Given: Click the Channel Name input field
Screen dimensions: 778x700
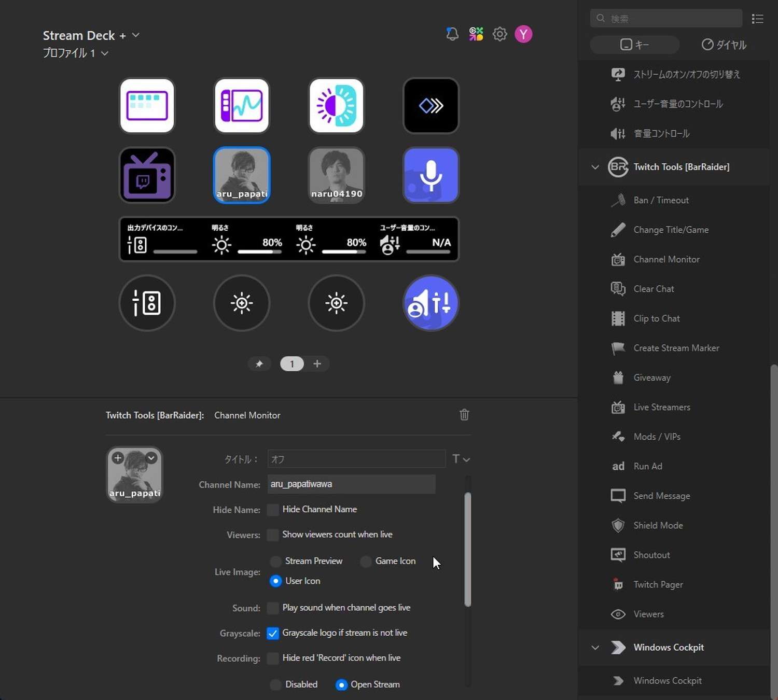Looking at the screenshot, I should pos(351,484).
